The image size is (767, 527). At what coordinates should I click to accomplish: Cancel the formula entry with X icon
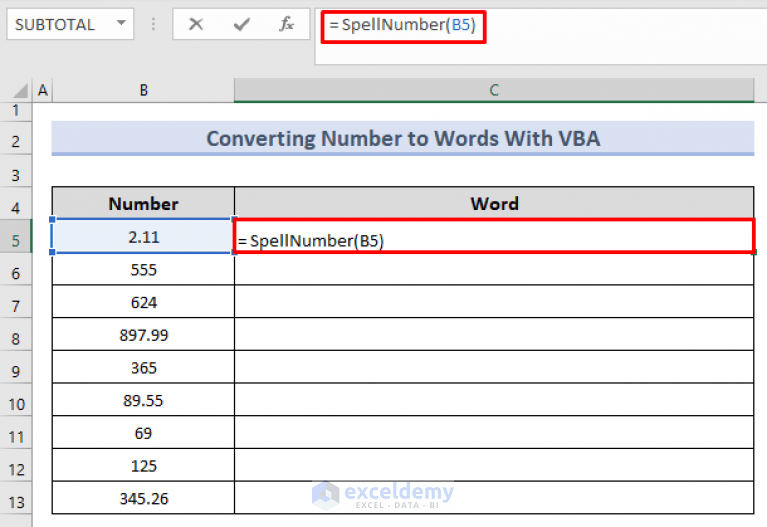tap(196, 24)
